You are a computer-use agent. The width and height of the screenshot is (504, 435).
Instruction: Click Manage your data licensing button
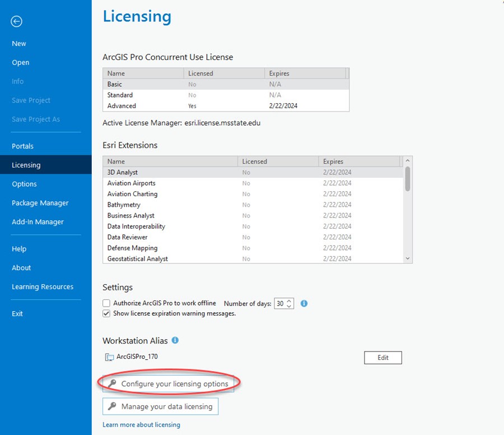pyautogui.click(x=160, y=406)
